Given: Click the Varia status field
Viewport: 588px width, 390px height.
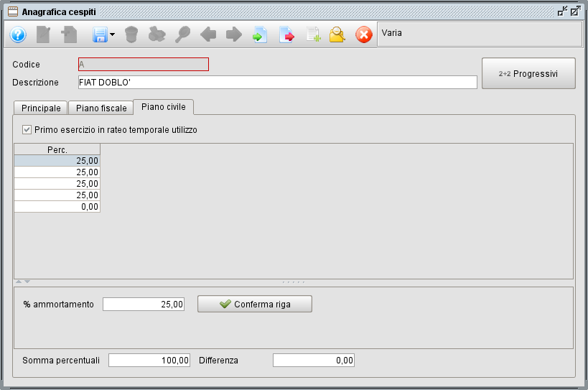Looking at the screenshot, I should point(480,34).
